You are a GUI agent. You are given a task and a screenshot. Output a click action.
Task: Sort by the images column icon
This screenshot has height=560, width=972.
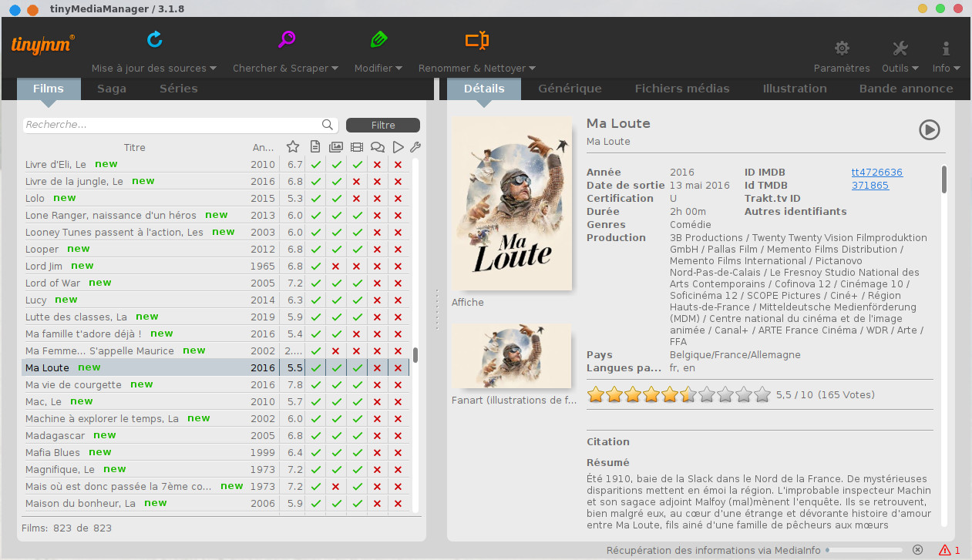pyautogui.click(x=336, y=147)
